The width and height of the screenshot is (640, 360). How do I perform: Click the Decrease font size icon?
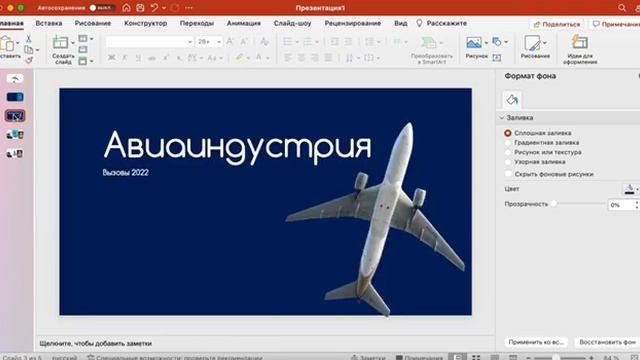point(244,41)
